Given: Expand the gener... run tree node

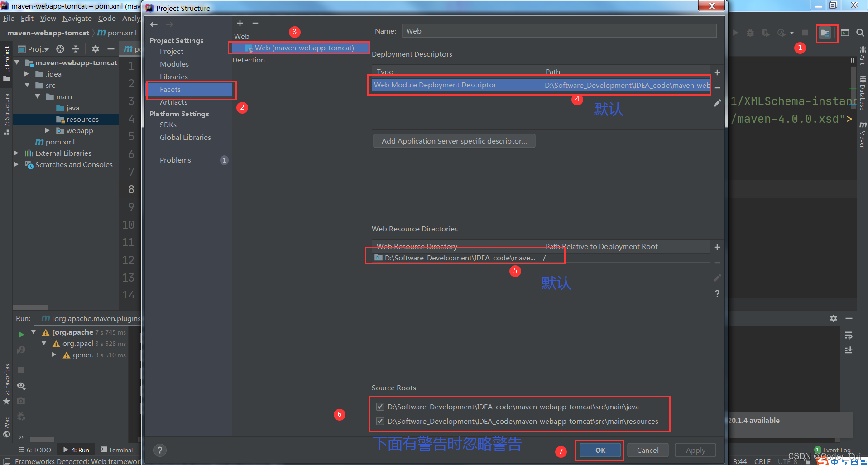Looking at the screenshot, I should click(54, 355).
